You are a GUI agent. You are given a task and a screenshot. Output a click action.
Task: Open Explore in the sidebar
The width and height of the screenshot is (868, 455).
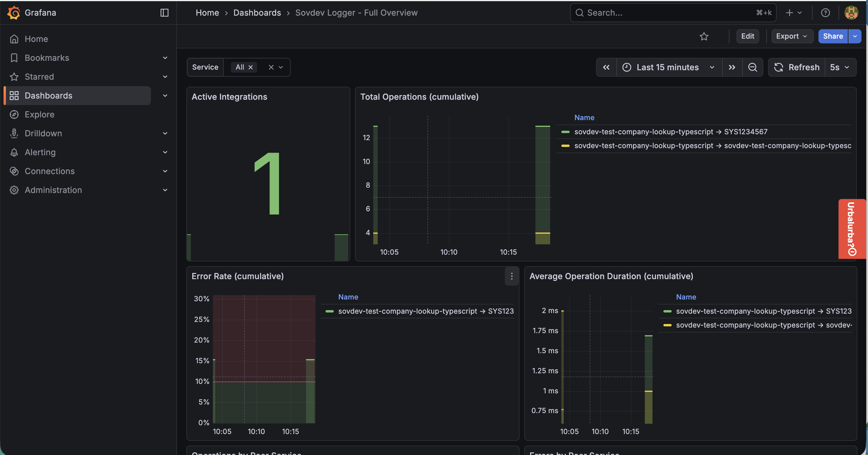click(x=40, y=114)
